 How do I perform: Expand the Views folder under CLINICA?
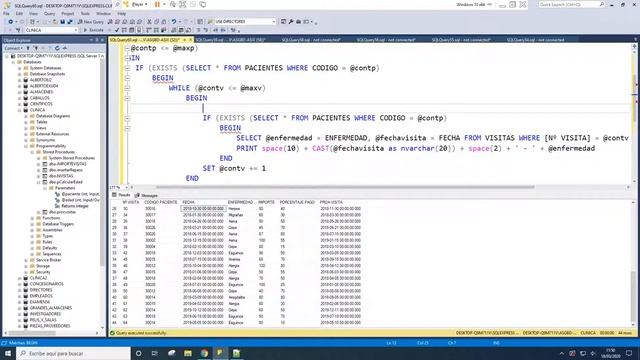(x=26, y=128)
